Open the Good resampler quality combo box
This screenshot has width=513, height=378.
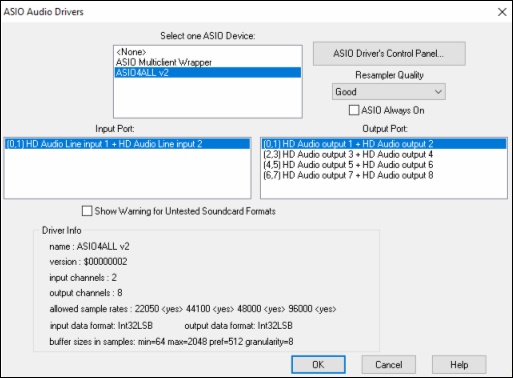389,92
